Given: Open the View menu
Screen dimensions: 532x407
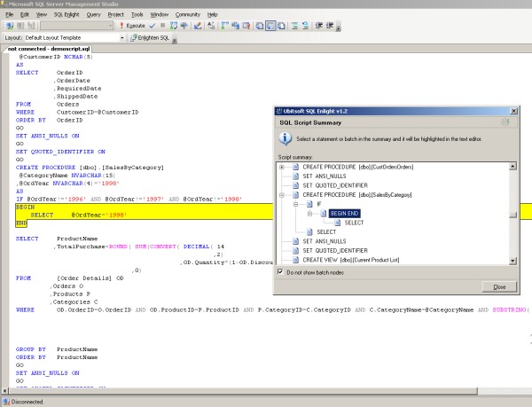Looking at the screenshot, I should (42, 14).
